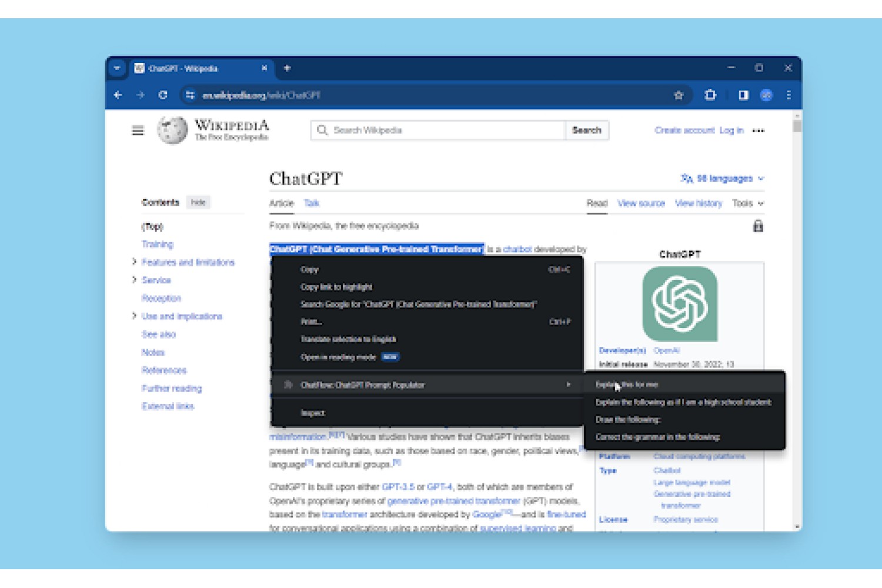Screen dimensions: 882x588
Task: Open the GPT-4 link
Action: (x=439, y=487)
